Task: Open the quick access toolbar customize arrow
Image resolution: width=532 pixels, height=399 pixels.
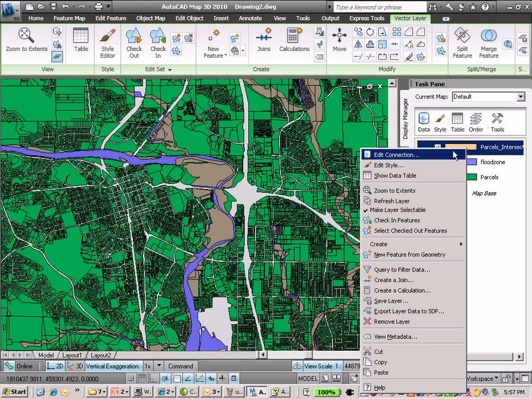Action: point(108,6)
